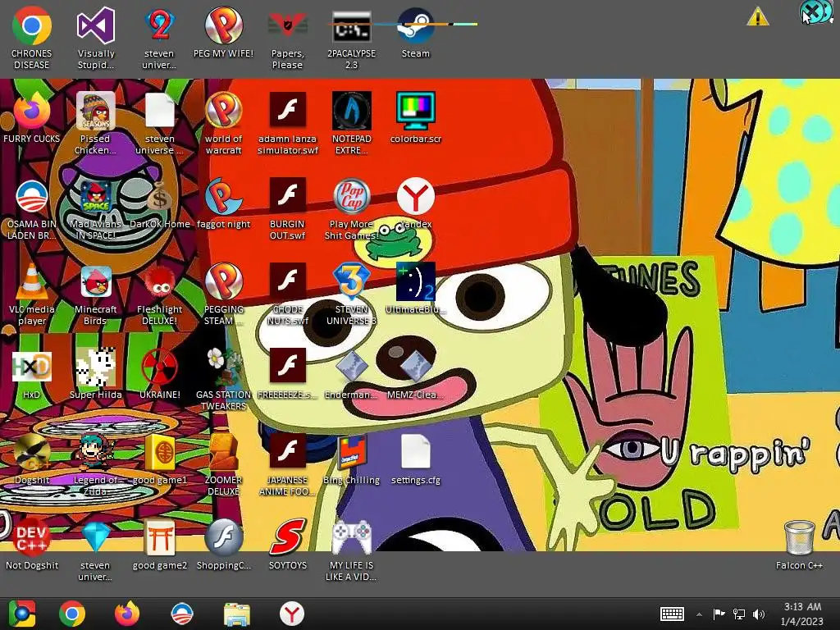Select the good game1 mahjong icon

pyautogui.click(x=160, y=452)
